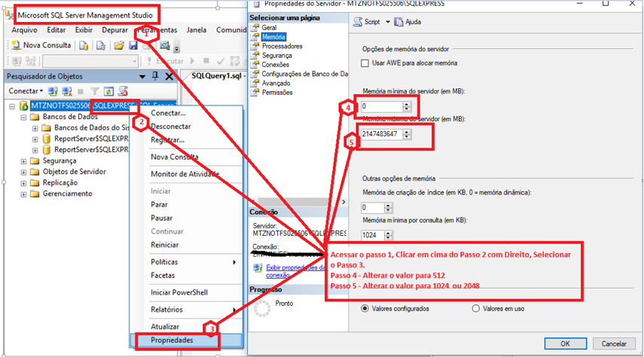Click the Gerenciamento folder icon in tree
This screenshot has width=644, height=357.
click(35, 194)
